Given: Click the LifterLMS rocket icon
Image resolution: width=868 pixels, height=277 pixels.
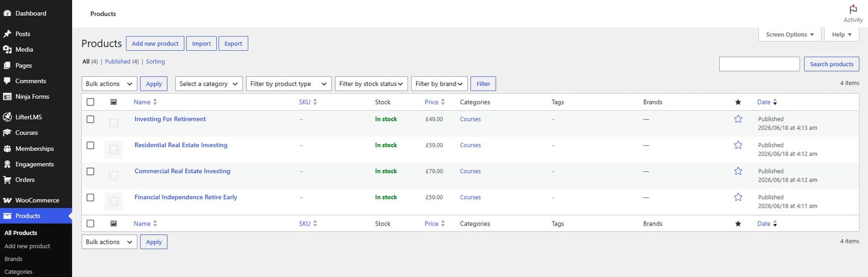Looking at the screenshot, I should [7, 117].
